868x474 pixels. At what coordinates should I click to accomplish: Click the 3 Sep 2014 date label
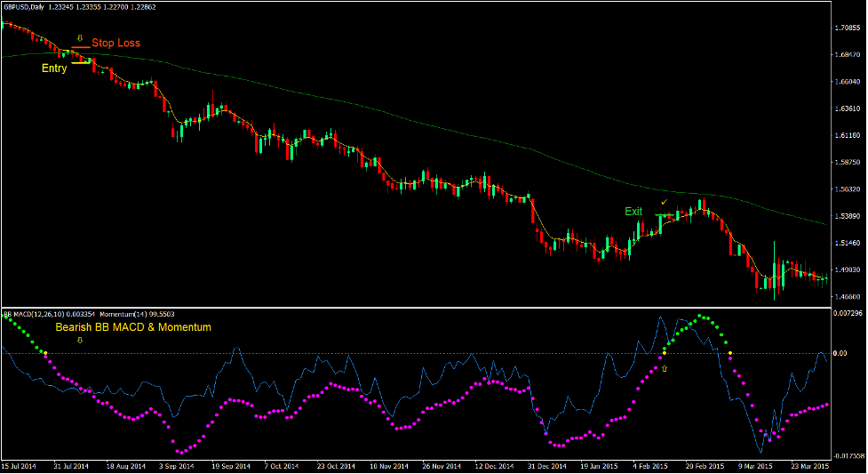coord(175,466)
